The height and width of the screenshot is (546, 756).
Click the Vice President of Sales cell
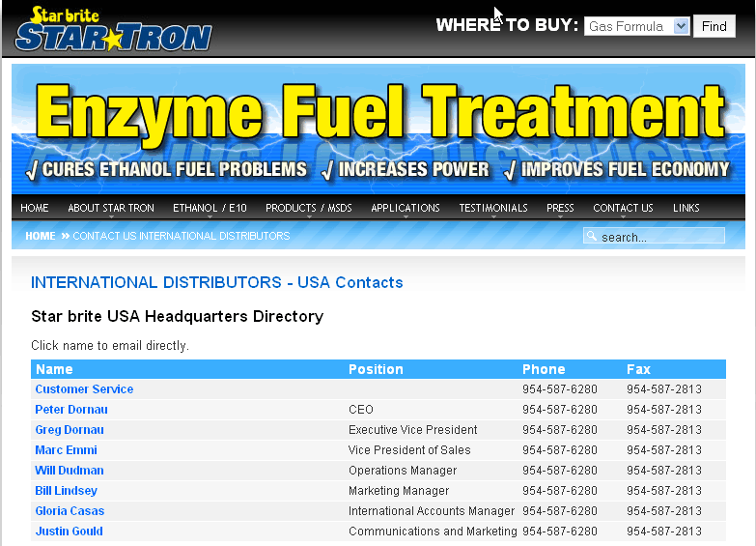[409, 450]
